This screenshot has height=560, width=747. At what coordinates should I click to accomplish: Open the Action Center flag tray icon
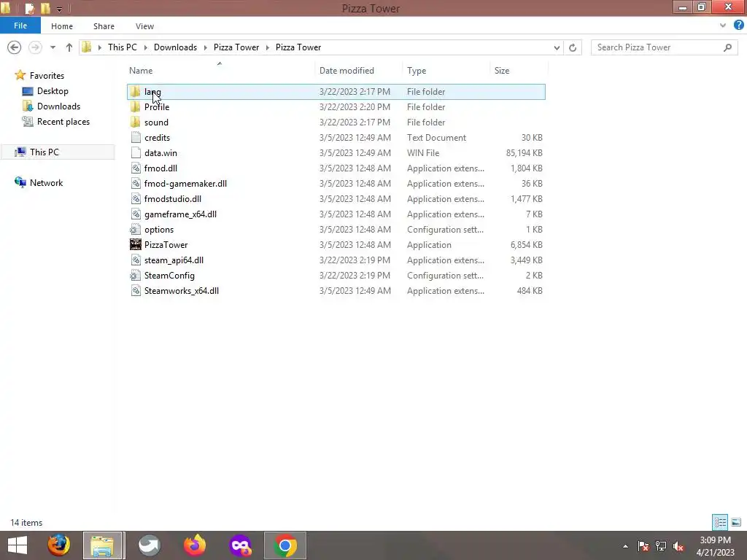[643, 546]
